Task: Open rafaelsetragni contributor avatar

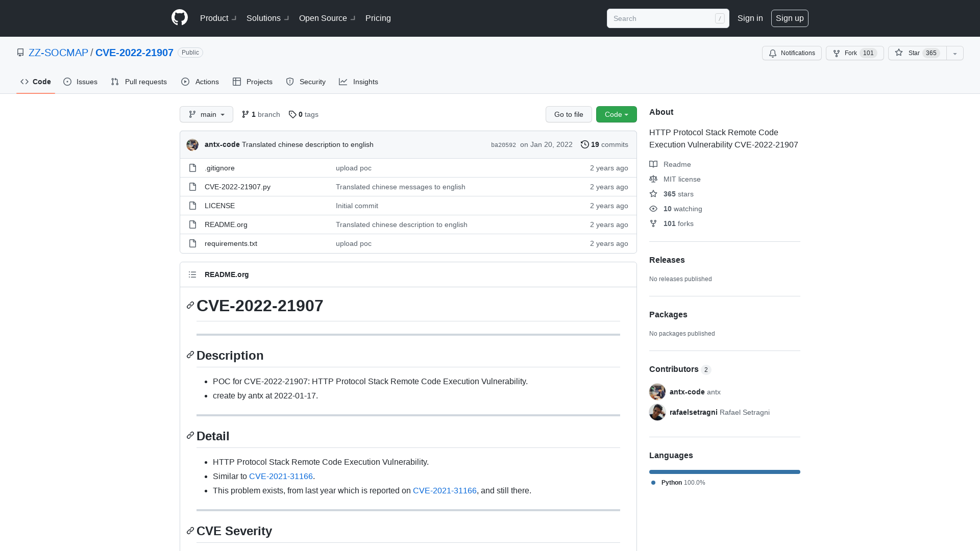Action: click(657, 412)
